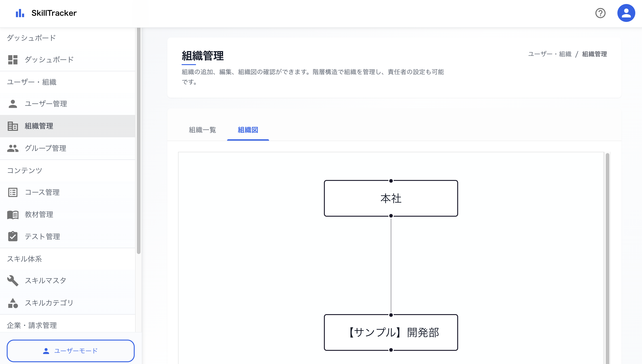Select the 本社 node in the chart
Image resolution: width=642 pixels, height=364 pixels.
391,198
